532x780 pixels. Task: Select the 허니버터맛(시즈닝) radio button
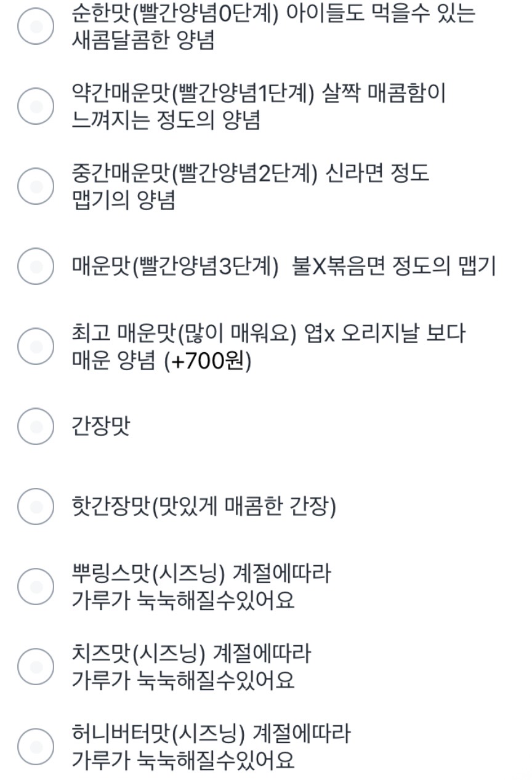[36, 746]
